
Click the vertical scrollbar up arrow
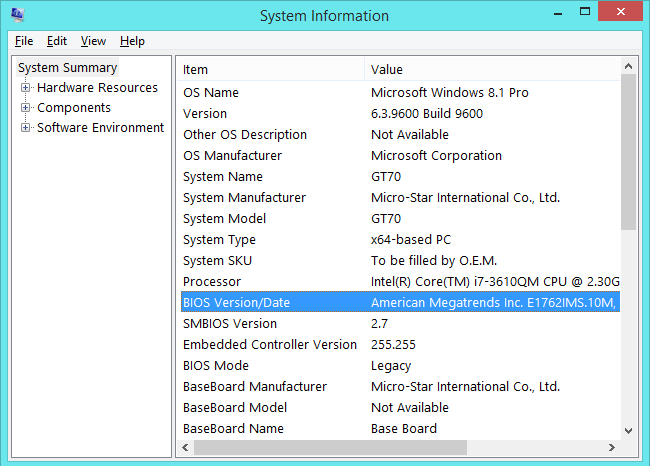[x=628, y=66]
